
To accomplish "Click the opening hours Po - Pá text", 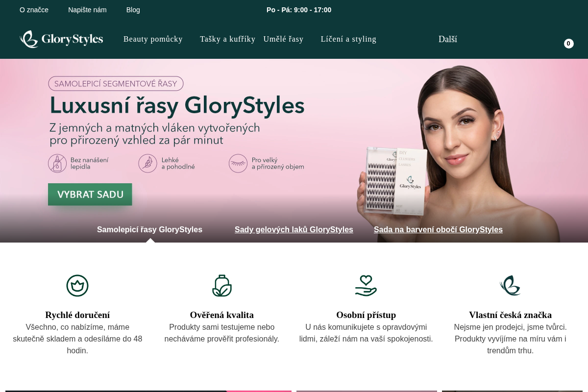I will pos(299,10).
